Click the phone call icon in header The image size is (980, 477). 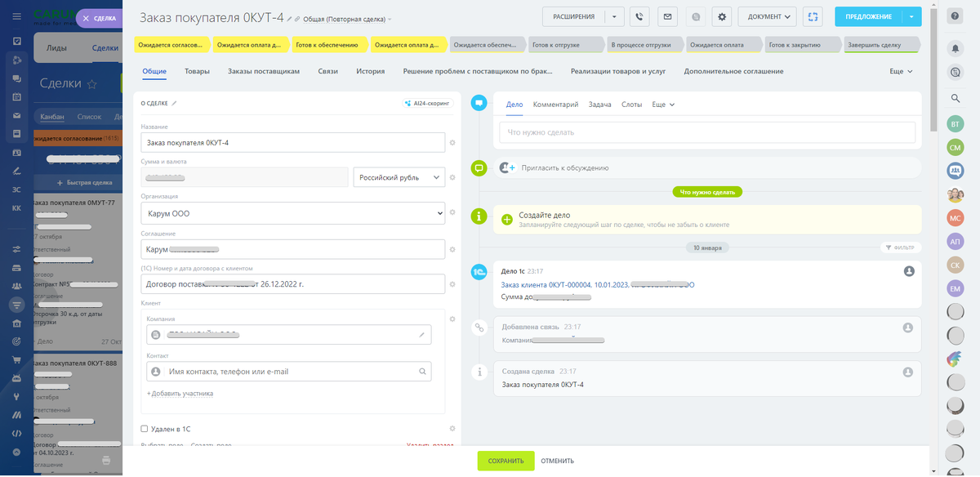coord(641,16)
